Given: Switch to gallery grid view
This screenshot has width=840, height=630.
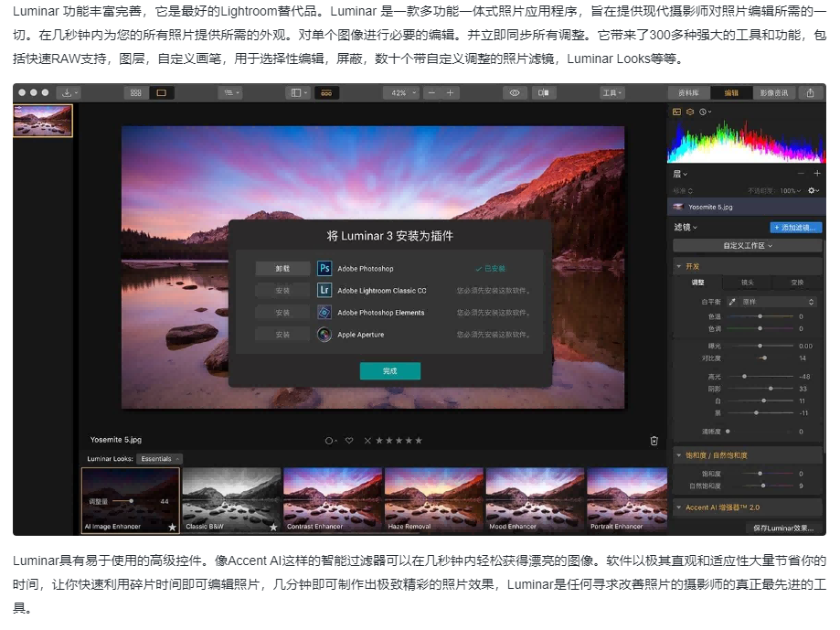Looking at the screenshot, I should 136,92.
